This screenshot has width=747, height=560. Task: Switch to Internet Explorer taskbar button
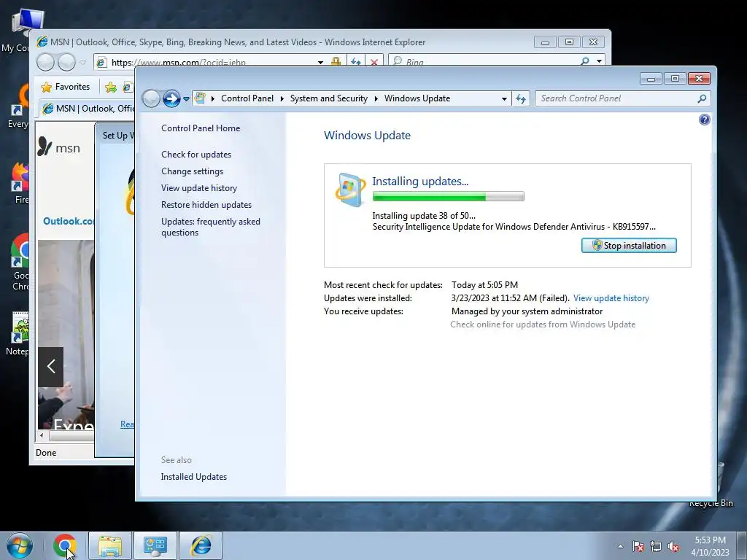201,545
